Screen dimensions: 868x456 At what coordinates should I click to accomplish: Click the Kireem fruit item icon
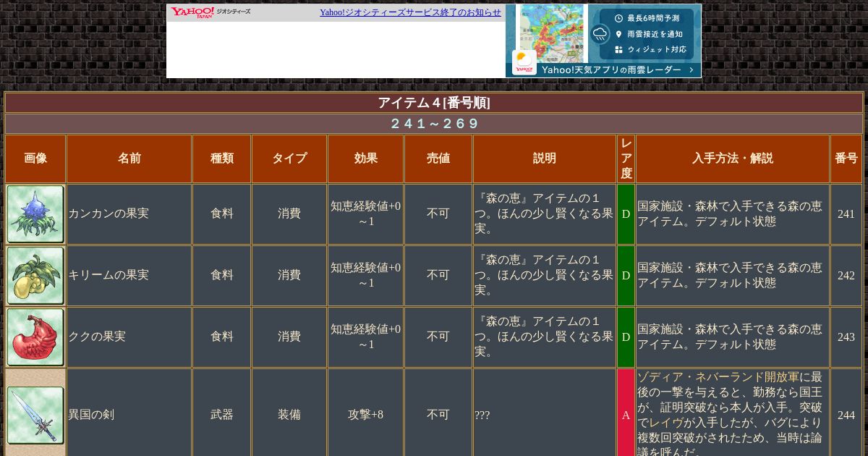click(x=35, y=276)
